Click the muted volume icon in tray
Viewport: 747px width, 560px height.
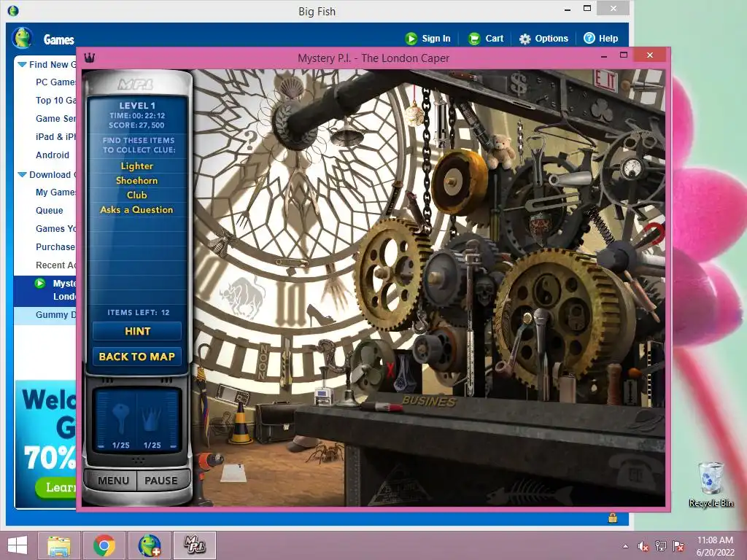pyautogui.click(x=643, y=546)
